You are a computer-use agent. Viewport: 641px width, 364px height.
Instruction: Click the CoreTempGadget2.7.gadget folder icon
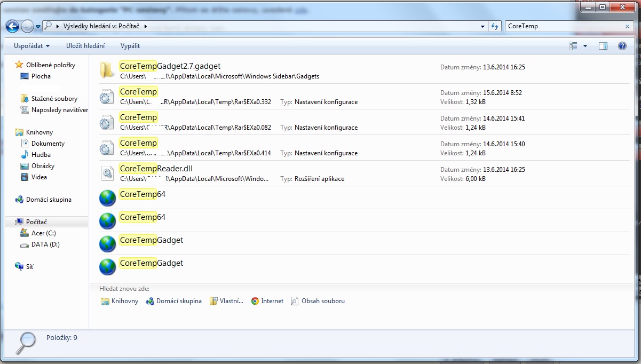tap(107, 70)
